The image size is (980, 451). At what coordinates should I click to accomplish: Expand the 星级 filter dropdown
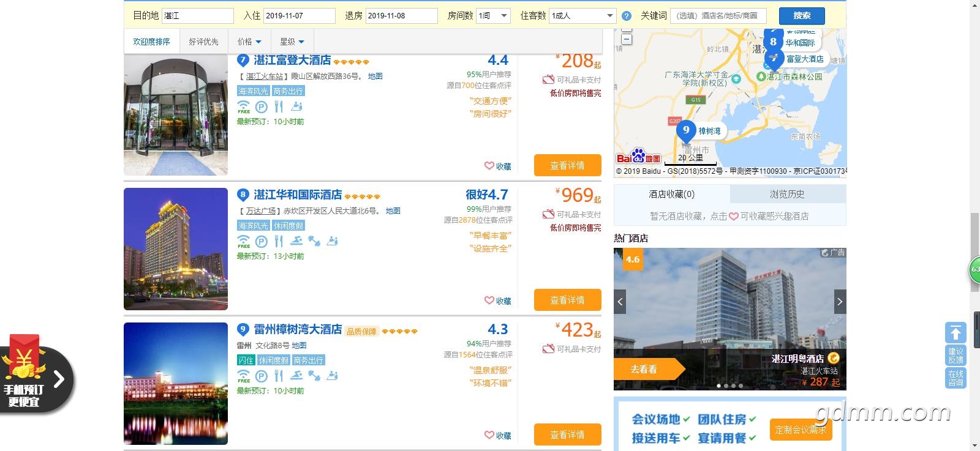[x=292, y=42]
